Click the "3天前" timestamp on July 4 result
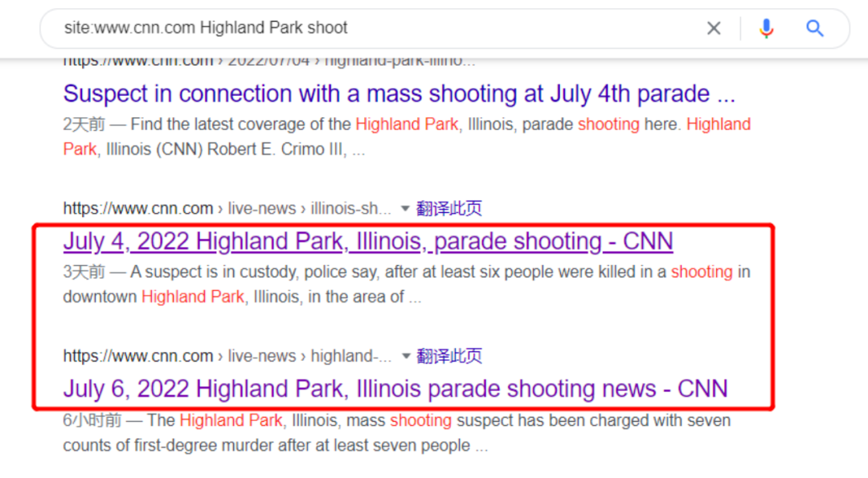This screenshot has height=478, width=868. pos(84,273)
